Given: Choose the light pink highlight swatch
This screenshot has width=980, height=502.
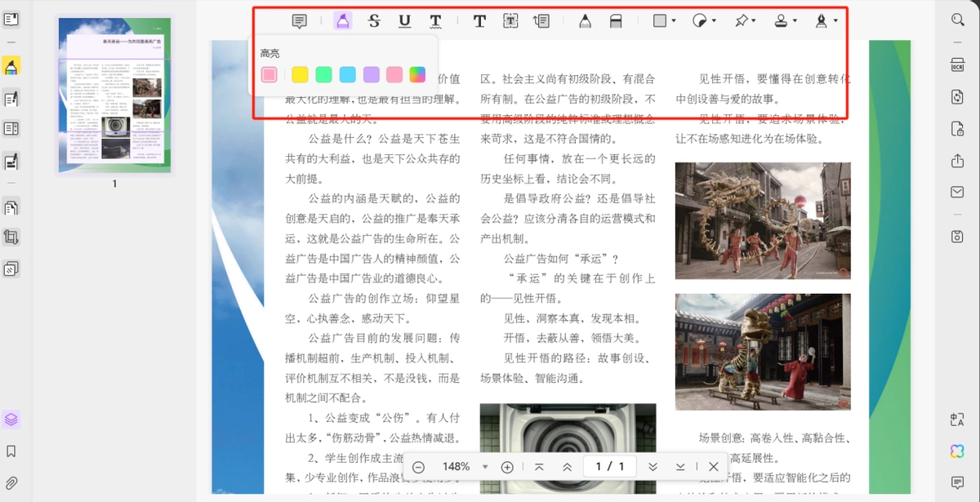Looking at the screenshot, I should (394, 75).
